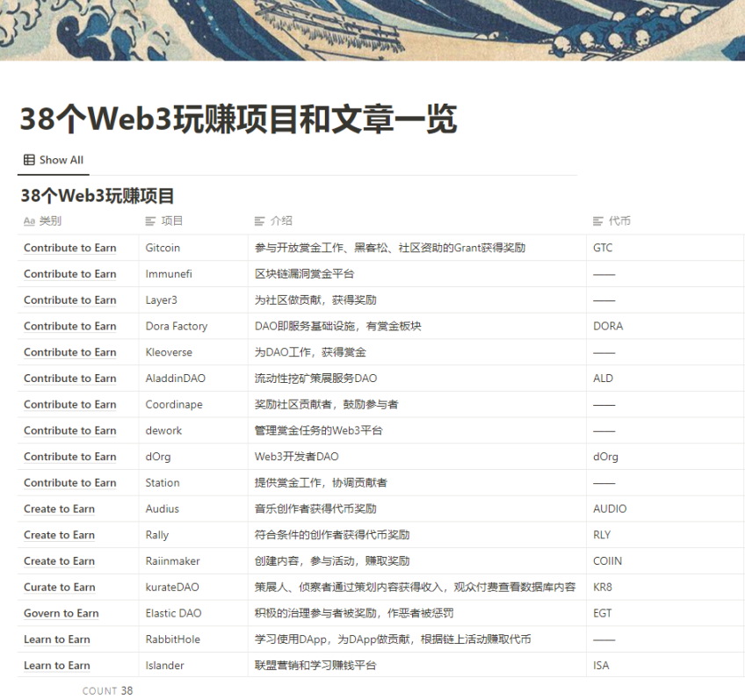The height and width of the screenshot is (700, 745).
Task: Click the Aa icon in 类别 column header
Action: 29,221
